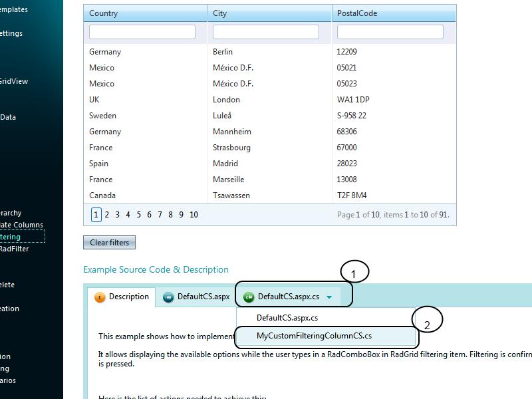Click the Clear filters button
This screenshot has width=532, height=399.
click(x=109, y=243)
